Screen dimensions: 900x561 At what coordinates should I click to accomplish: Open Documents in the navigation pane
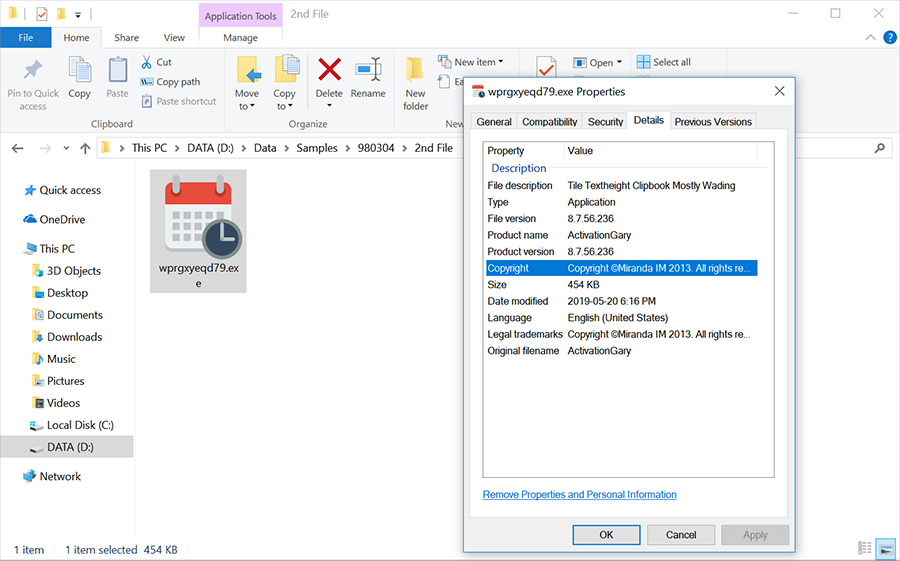point(67,315)
